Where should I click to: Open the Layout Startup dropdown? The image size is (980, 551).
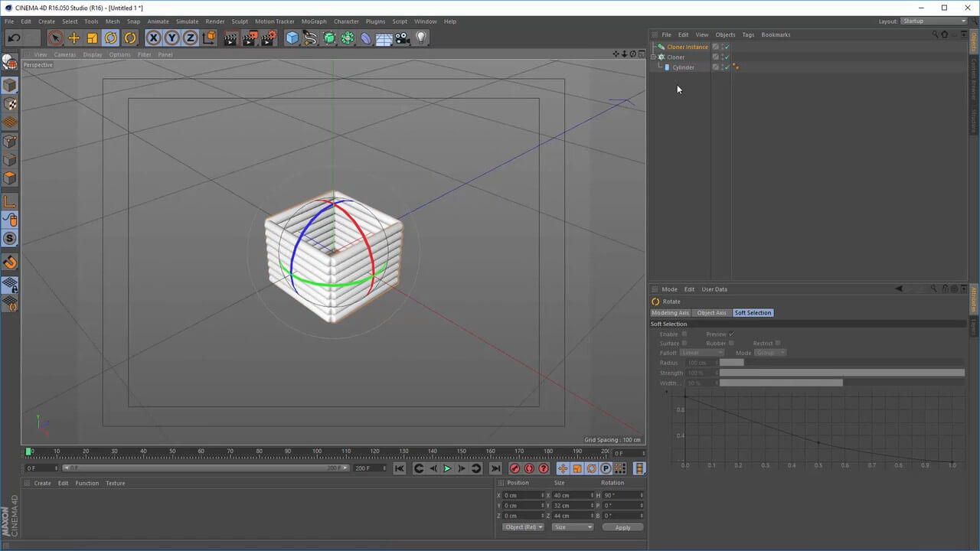(x=934, y=21)
